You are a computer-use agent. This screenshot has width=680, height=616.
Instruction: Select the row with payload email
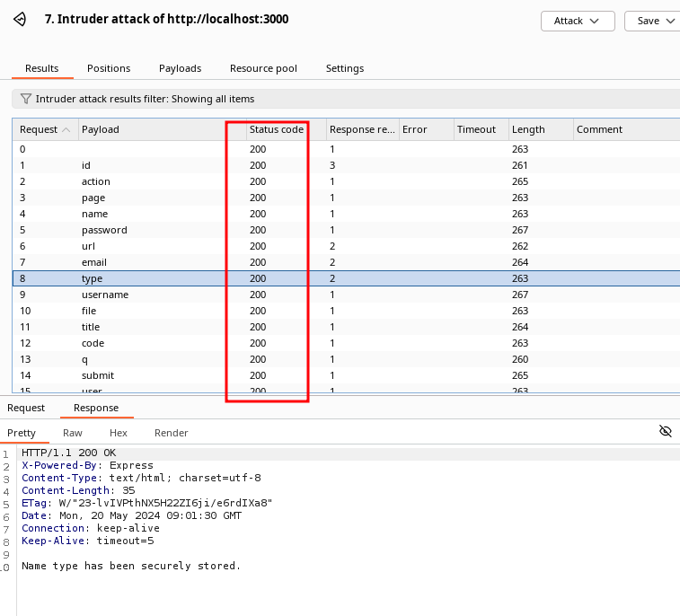pyautogui.click(x=94, y=262)
